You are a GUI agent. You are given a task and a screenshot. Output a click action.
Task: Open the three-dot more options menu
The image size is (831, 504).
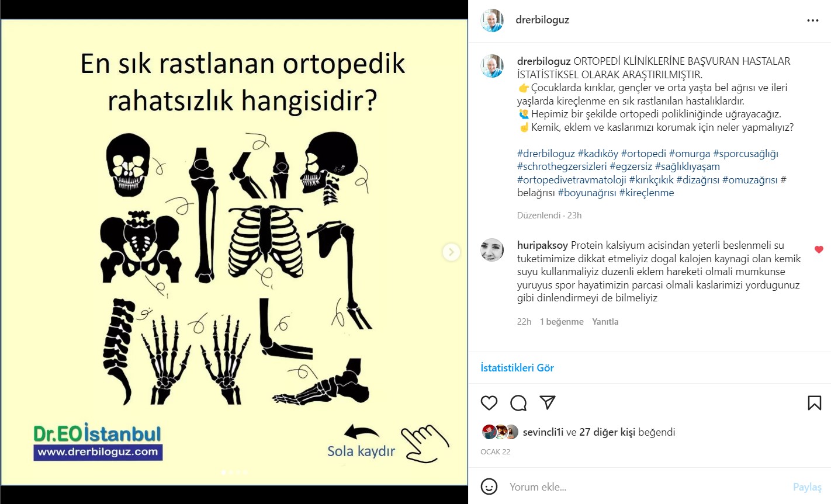click(813, 20)
